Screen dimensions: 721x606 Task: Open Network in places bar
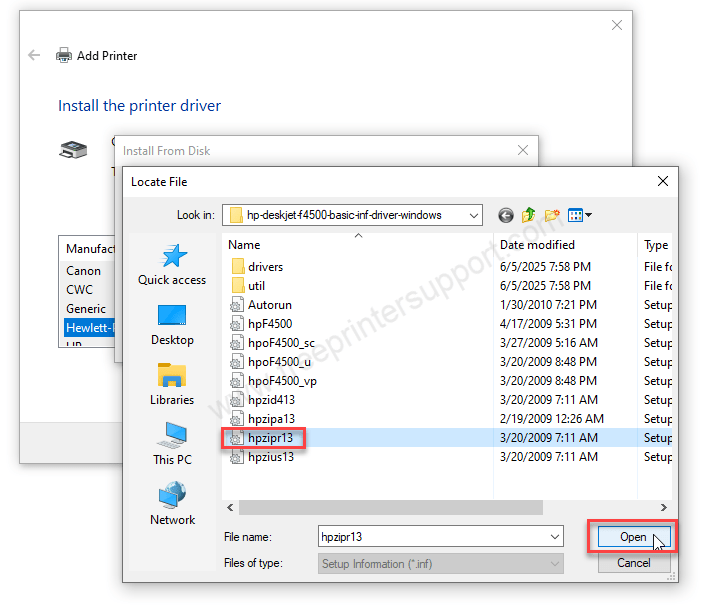click(x=172, y=504)
